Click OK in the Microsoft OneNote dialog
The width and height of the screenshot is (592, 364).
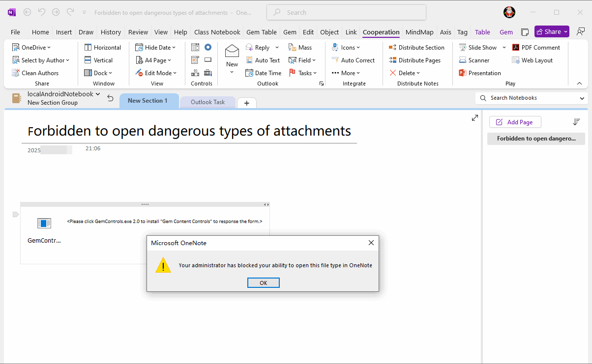[x=263, y=283]
